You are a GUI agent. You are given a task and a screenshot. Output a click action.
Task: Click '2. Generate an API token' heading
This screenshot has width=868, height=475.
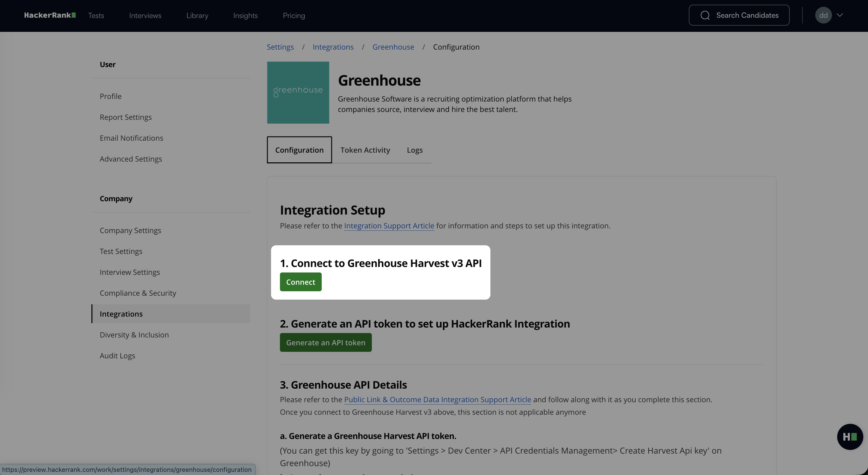point(425,324)
